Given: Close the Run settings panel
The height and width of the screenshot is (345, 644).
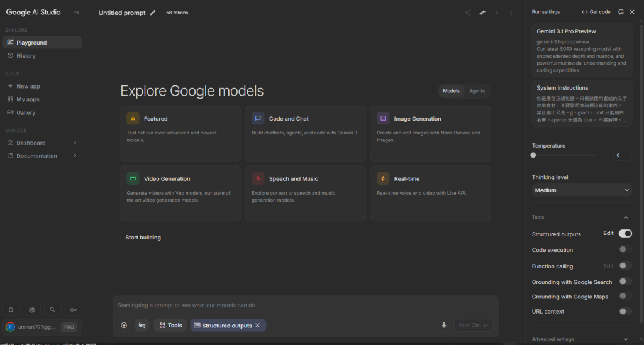Looking at the screenshot, I should coord(632,12).
